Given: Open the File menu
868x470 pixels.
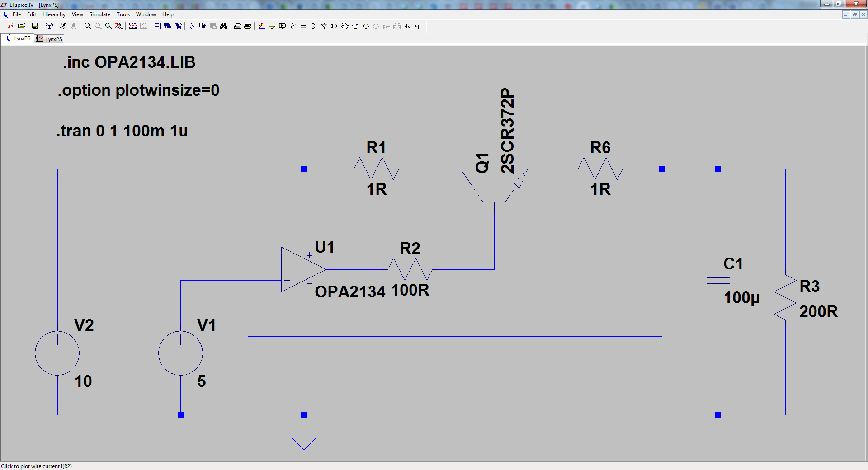Looking at the screenshot, I should click(17, 14).
